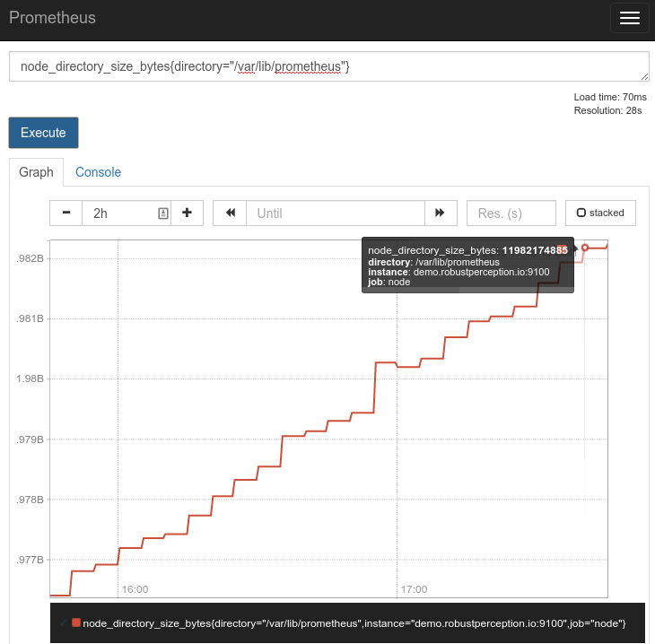Click the tooltip directory /var/lib/prometheus text
655x644 pixels.
click(433, 262)
